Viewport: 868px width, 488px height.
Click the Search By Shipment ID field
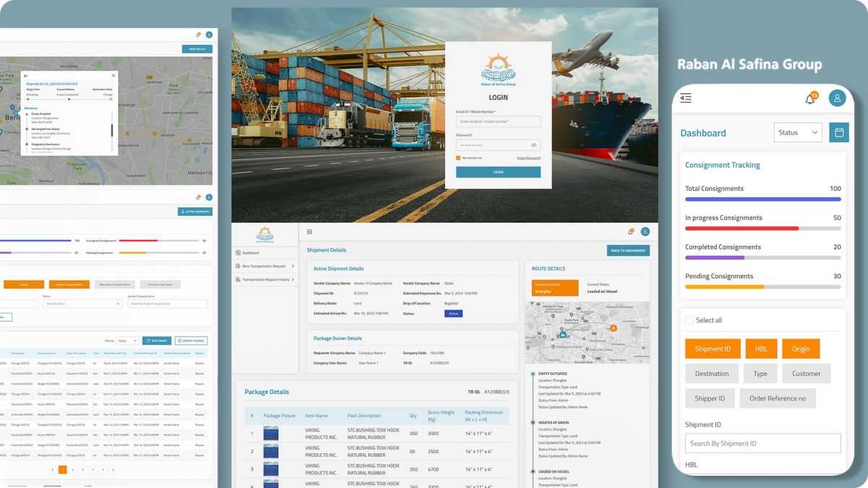pos(762,443)
